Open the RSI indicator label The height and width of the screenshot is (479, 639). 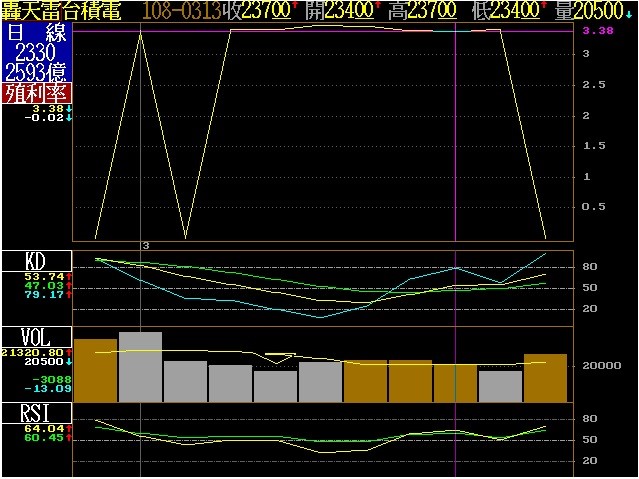tap(36, 414)
